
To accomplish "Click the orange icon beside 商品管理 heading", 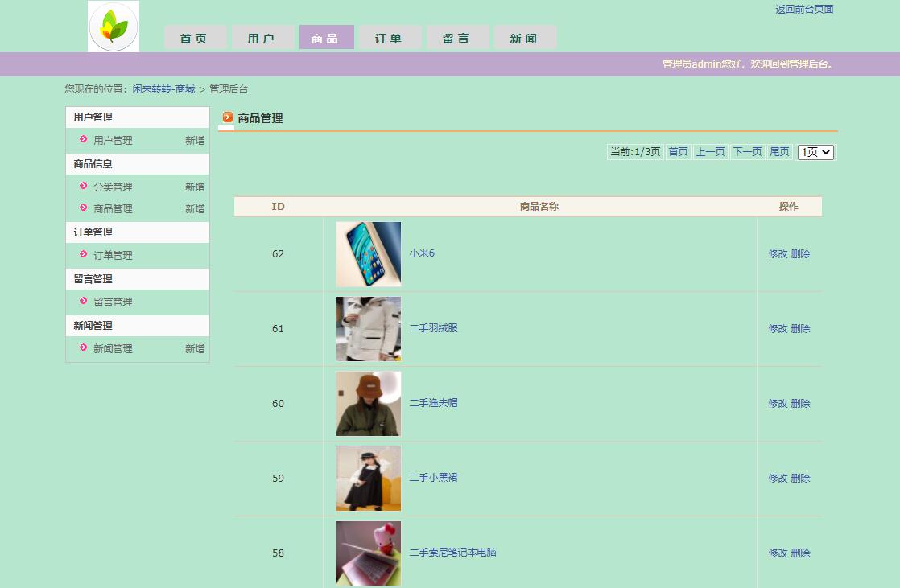I will point(225,117).
